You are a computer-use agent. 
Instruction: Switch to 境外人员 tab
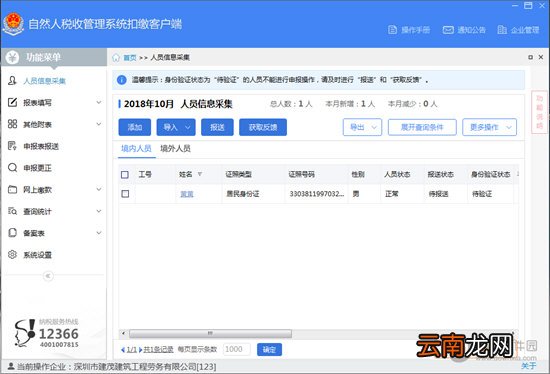[x=175, y=148]
